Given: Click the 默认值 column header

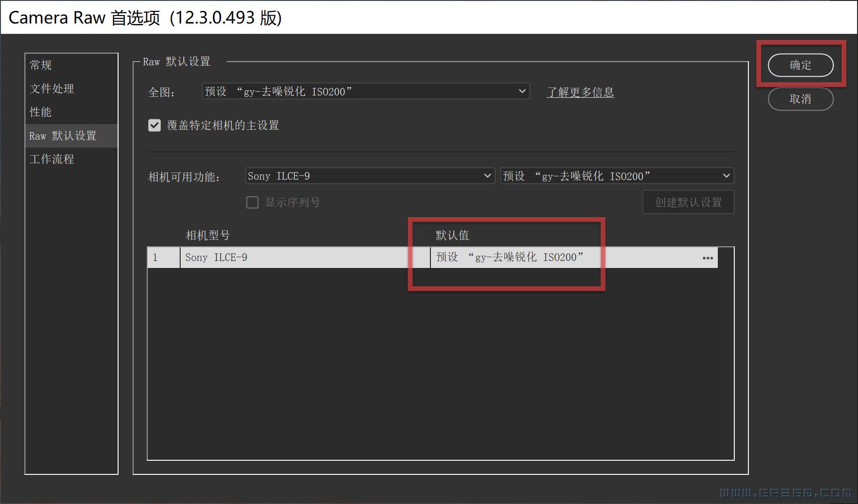Looking at the screenshot, I should (x=452, y=235).
